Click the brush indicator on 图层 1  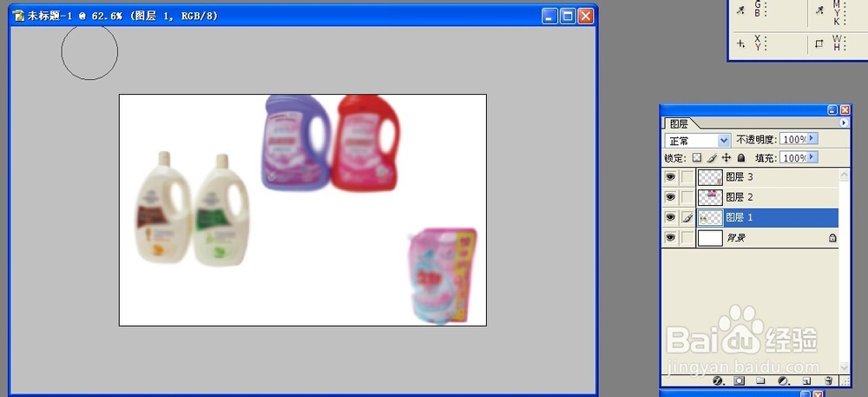pyautogui.click(x=687, y=218)
